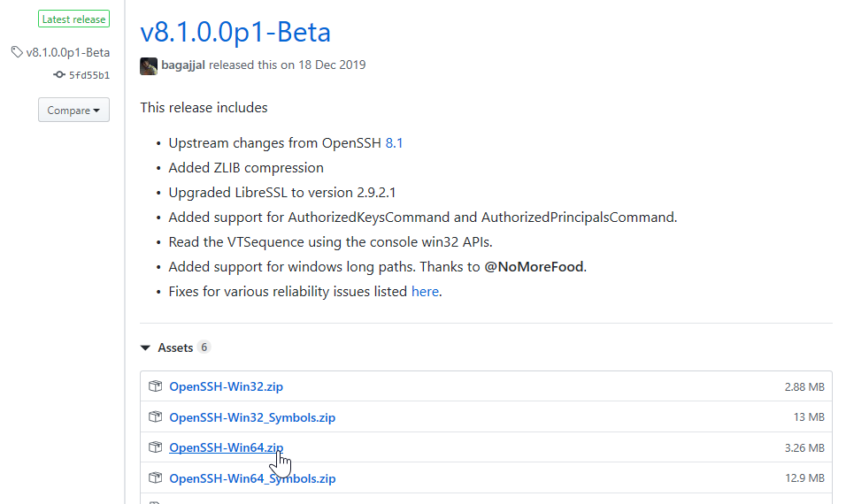Click the commit icon next to 5fd55b1
846x504 pixels.
(x=58, y=74)
